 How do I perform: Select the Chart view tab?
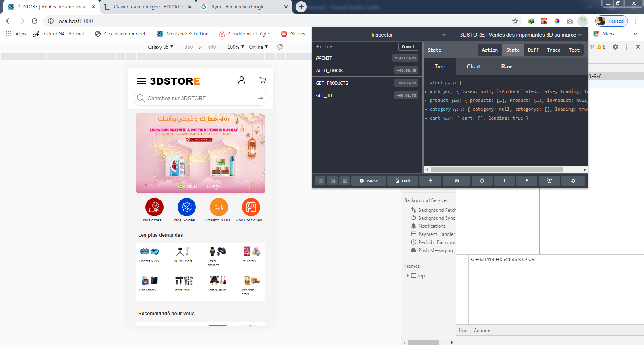pos(473,66)
